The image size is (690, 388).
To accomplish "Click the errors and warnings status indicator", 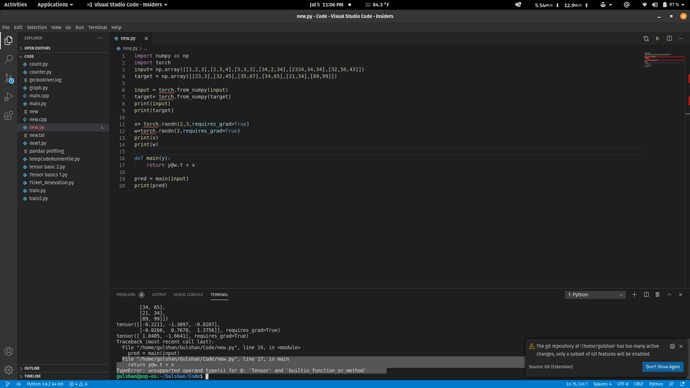I will click(78, 384).
